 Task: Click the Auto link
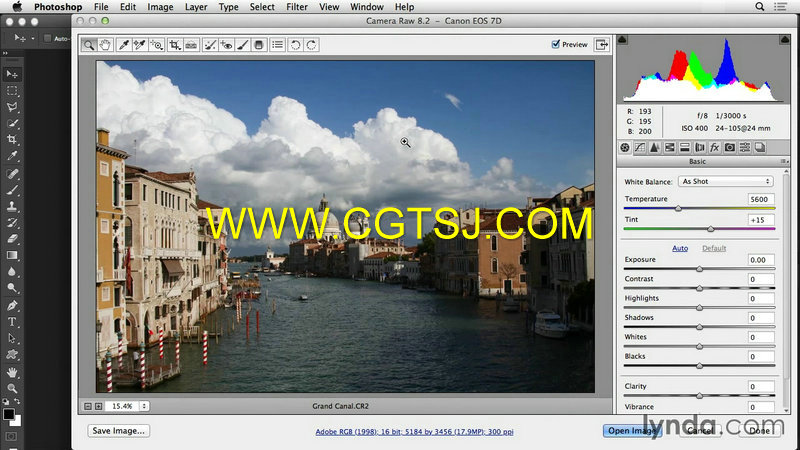pyautogui.click(x=680, y=248)
